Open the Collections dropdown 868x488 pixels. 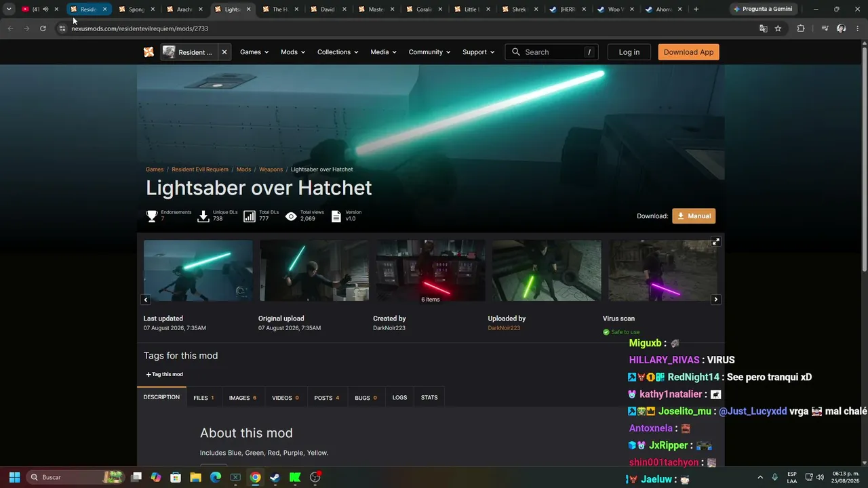point(338,52)
